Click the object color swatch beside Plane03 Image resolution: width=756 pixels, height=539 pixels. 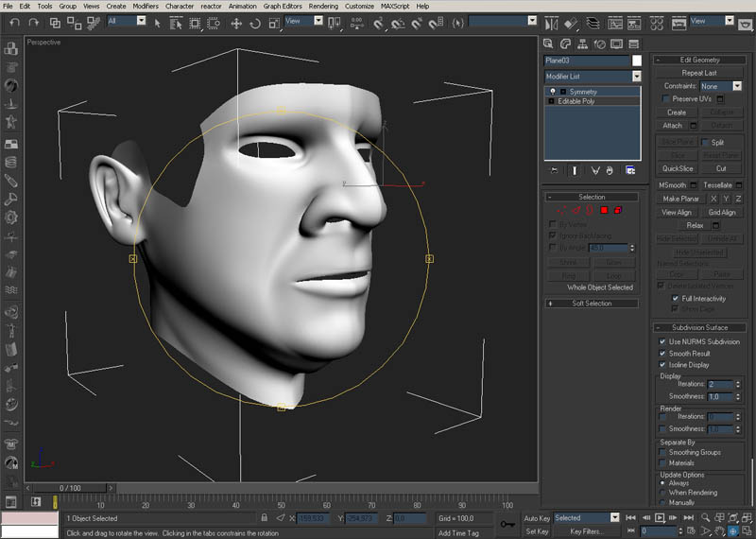pyautogui.click(x=636, y=61)
